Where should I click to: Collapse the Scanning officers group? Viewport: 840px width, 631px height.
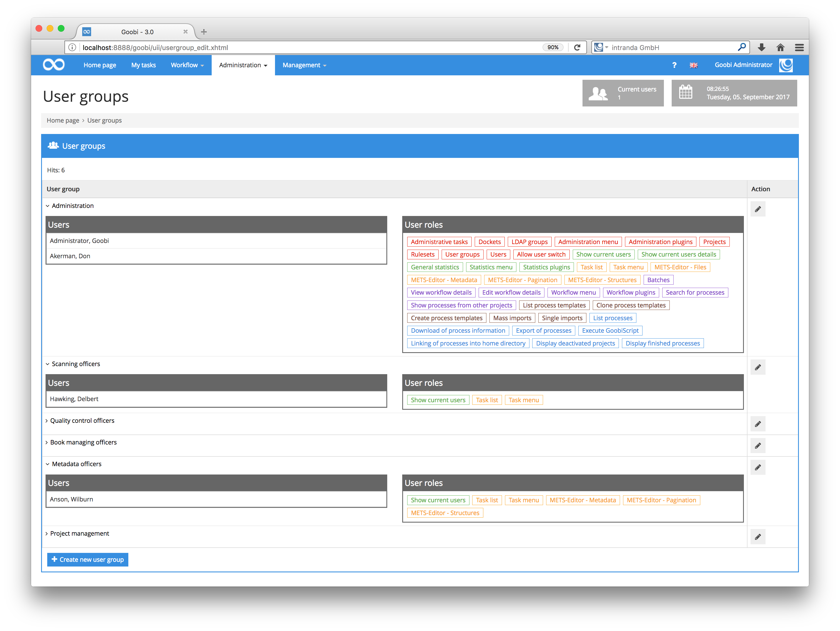48,364
